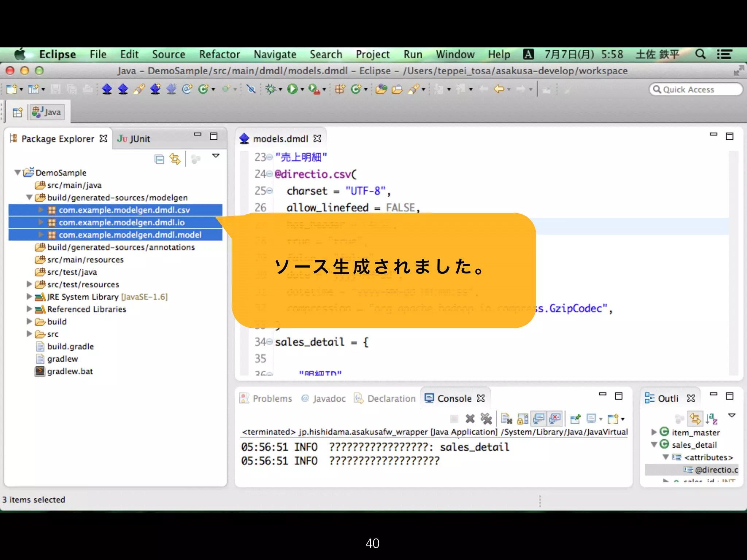747x560 pixels.
Task: Open Outline view menu triangle
Action: 732,415
